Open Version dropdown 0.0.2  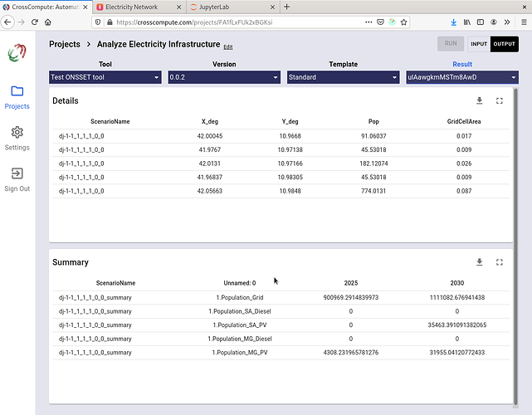224,77
